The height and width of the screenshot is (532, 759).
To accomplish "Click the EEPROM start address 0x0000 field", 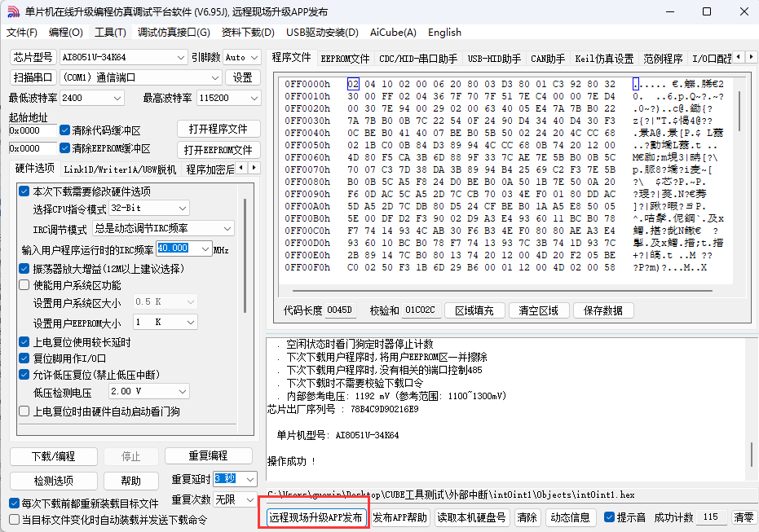I will tap(33, 148).
